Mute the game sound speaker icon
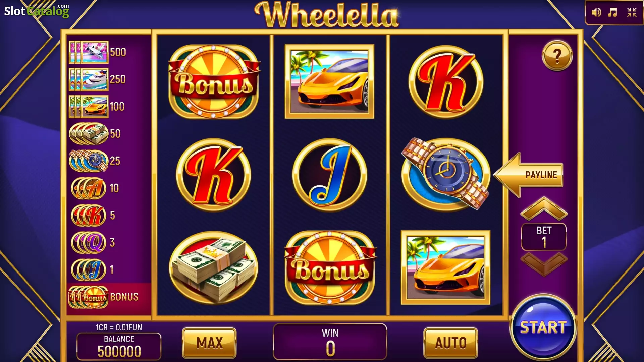 pyautogui.click(x=596, y=13)
